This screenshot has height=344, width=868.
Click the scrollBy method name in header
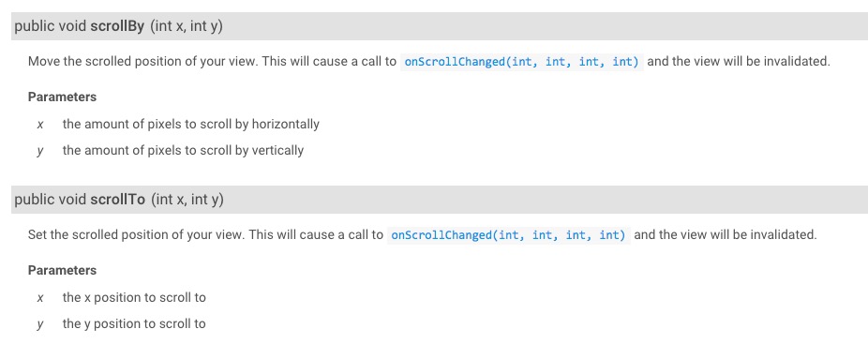pyautogui.click(x=117, y=26)
